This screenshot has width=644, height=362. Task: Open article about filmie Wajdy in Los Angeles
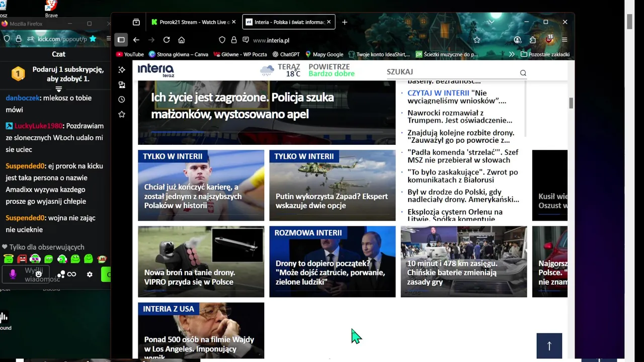point(201,330)
